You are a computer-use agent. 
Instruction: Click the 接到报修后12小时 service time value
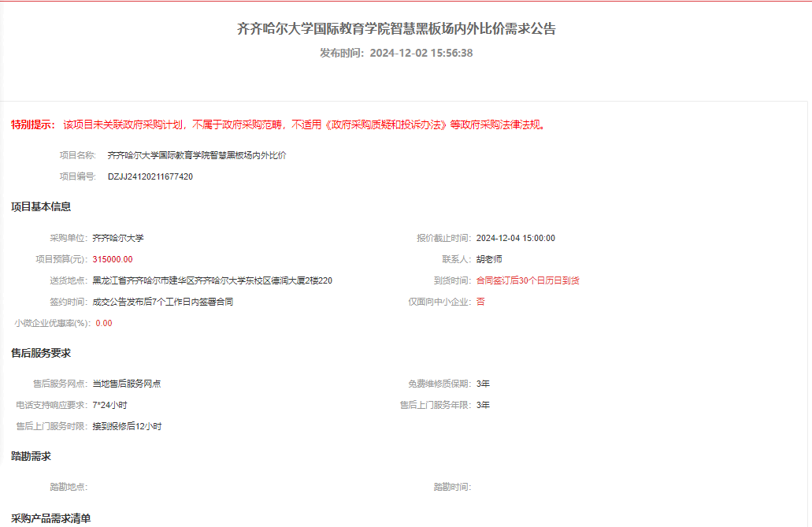127,426
